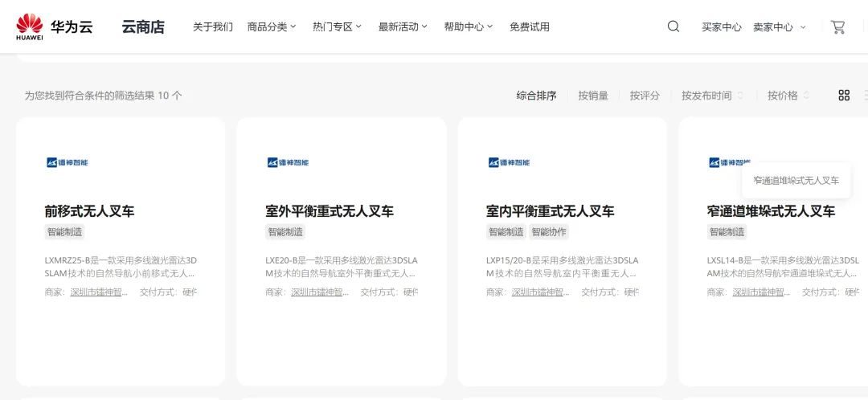Viewport: 868px width, 400px height.
Task: Go to 免费试用 page
Action: pos(530,27)
